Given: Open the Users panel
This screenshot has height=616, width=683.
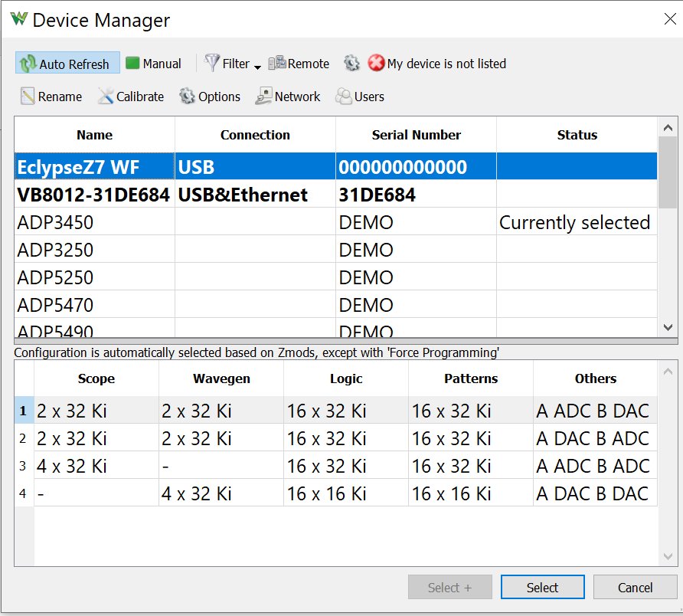Looking at the screenshot, I should 360,97.
